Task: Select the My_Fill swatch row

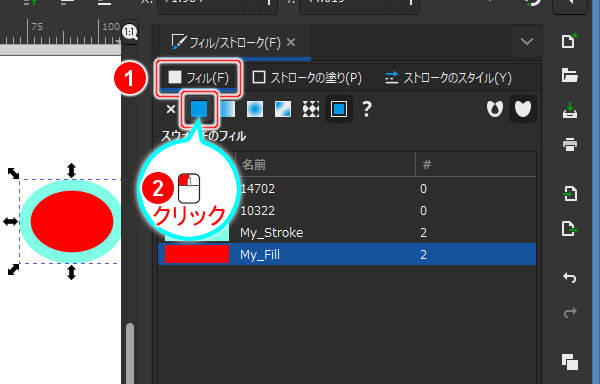Action: 347,254
